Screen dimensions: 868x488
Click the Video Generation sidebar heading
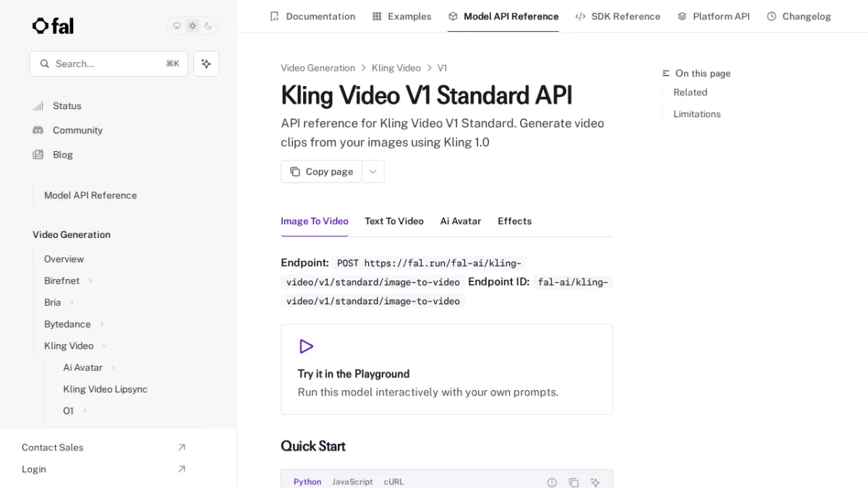coord(72,235)
